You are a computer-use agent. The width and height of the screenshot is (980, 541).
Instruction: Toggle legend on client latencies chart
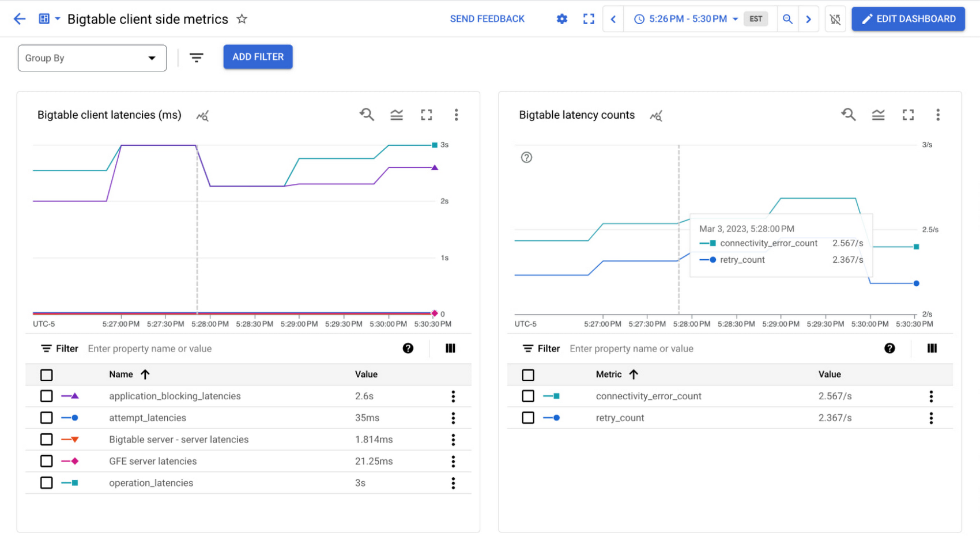pos(397,115)
